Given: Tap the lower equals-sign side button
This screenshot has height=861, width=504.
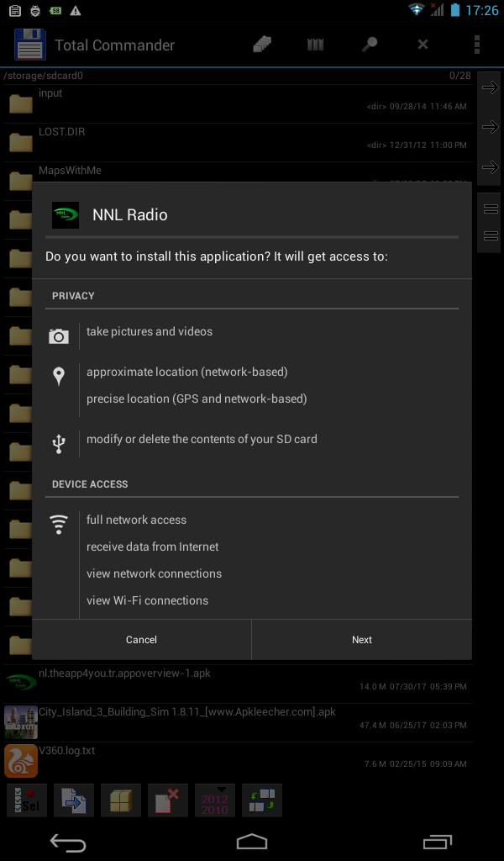Looking at the screenshot, I should point(490,236).
